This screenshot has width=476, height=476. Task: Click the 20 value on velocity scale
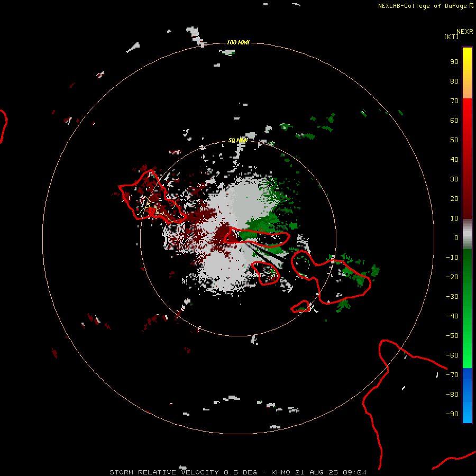tap(454, 199)
